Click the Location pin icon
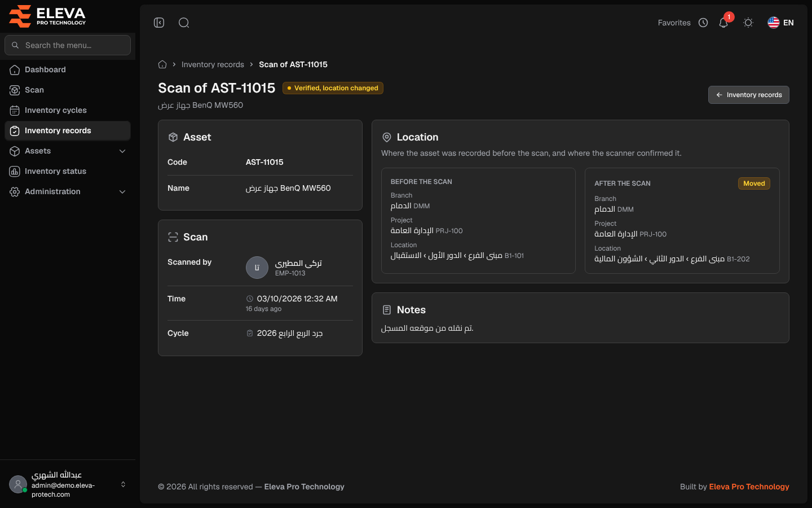This screenshot has height=508, width=812. pos(387,137)
